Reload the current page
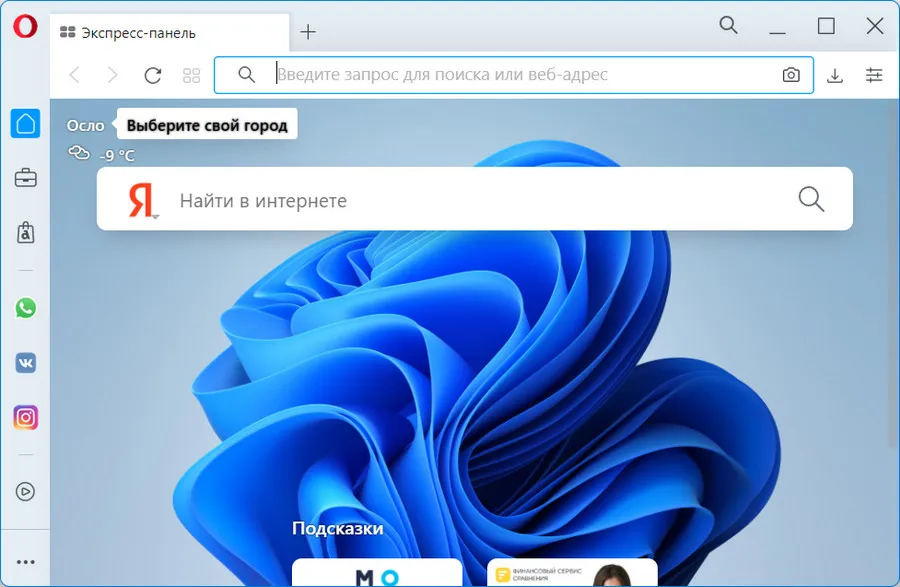The image size is (900, 587). tap(153, 75)
